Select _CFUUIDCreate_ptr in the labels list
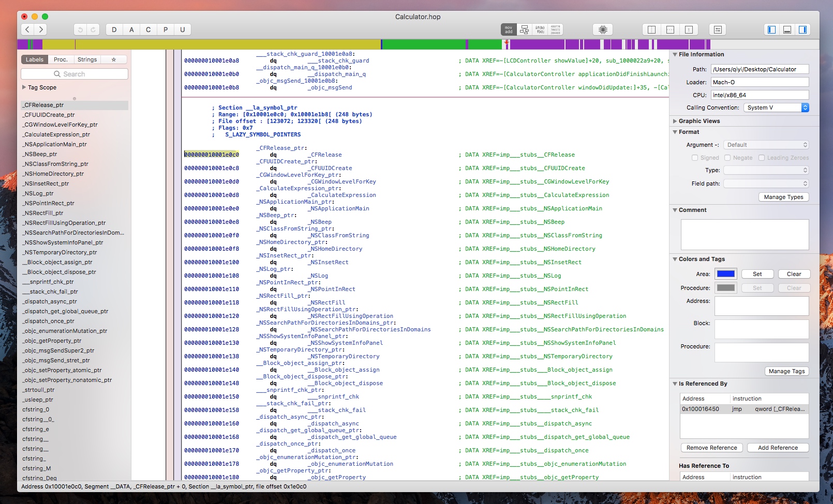This screenshot has width=833, height=504. (x=49, y=115)
